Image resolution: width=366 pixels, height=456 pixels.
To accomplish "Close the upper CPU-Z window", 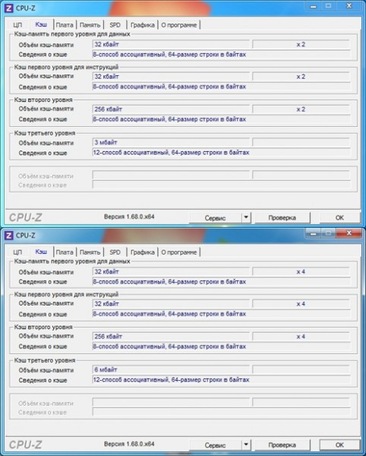I will (349, 6).
